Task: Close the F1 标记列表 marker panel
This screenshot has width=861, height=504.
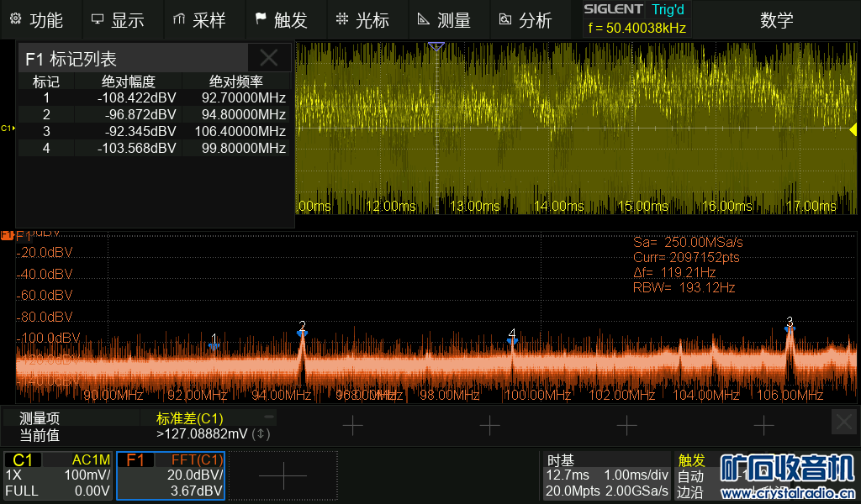Action: [x=269, y=58]
